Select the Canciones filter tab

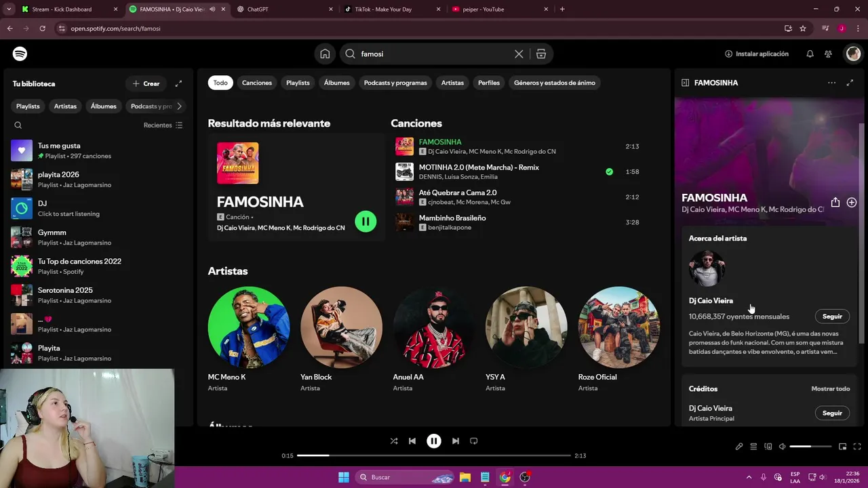(x=257, y=83)
